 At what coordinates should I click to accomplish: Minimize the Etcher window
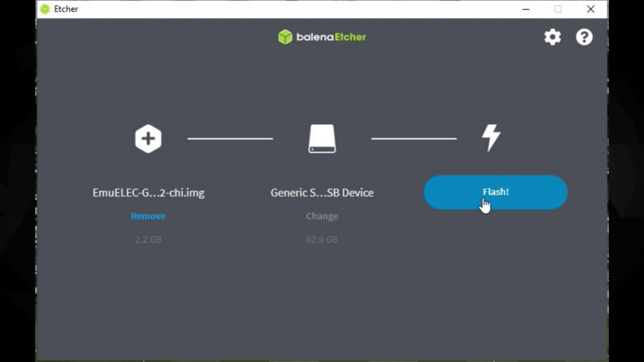point(526,9)
